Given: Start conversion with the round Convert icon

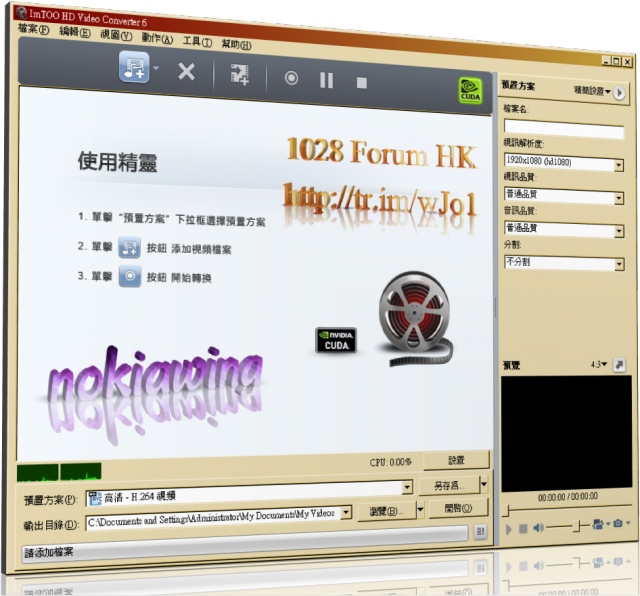Looking at the screenshot, I should tap(291, 77).
